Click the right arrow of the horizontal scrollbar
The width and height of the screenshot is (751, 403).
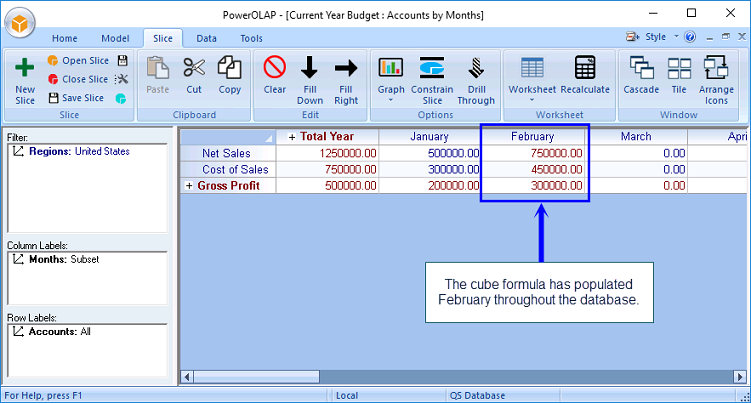[740, 377]
